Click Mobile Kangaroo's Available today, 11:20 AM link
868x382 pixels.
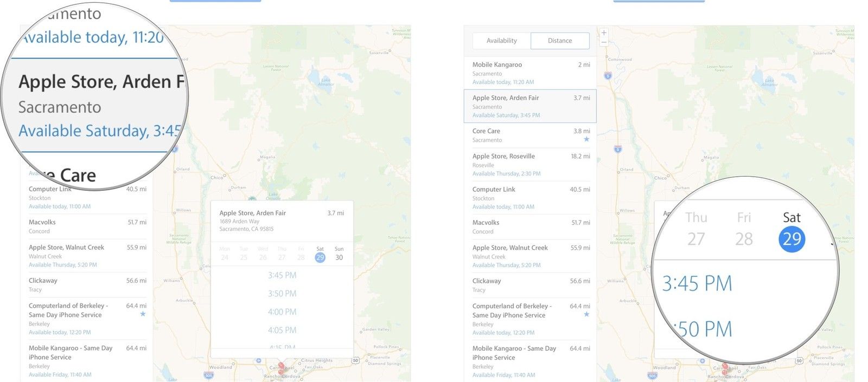tap(503, 82)
